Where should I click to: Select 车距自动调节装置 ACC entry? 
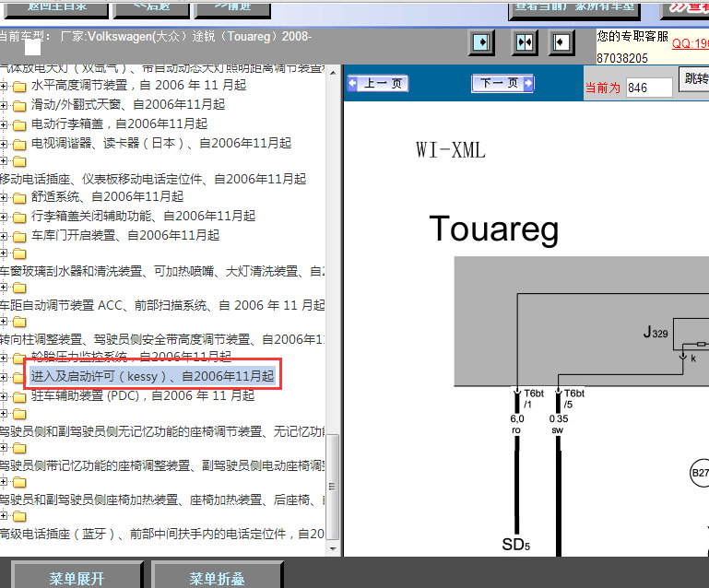(162, 306)
